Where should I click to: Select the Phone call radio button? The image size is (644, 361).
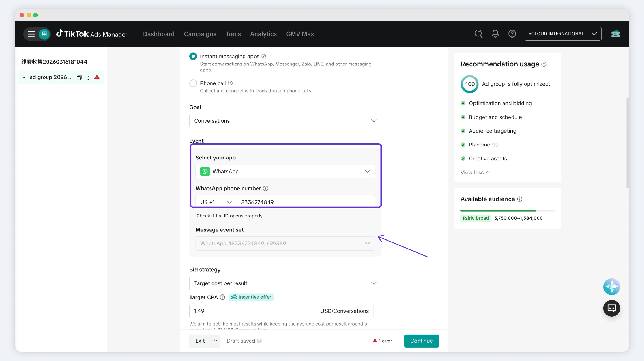[193, 83]
